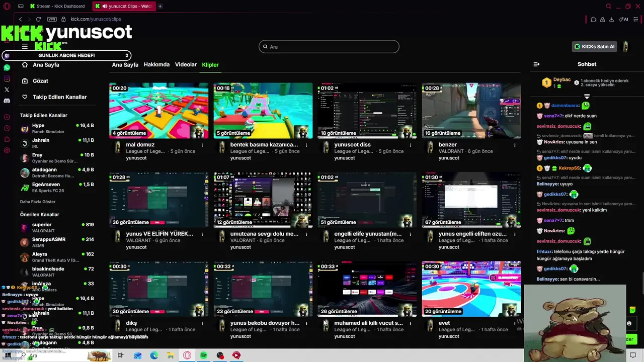644x362 pixels.
Task: Open the EgeArseven channel
Action: point(57,188)
